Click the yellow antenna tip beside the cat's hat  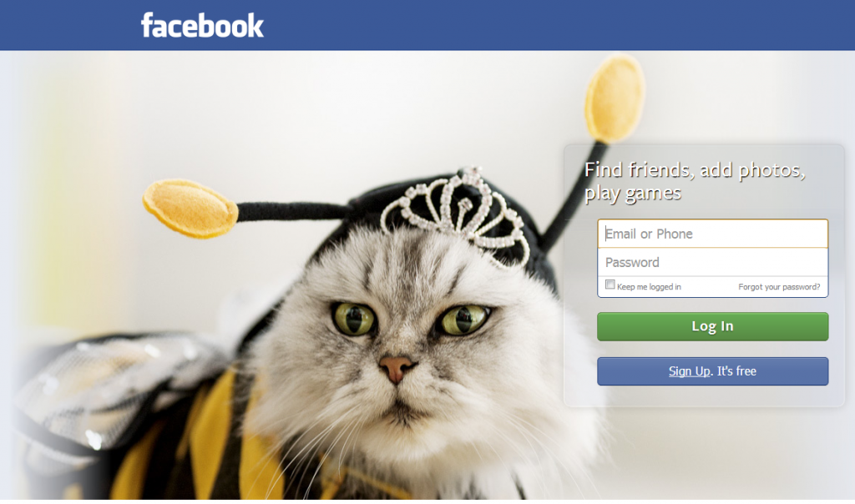coord(190,209)
